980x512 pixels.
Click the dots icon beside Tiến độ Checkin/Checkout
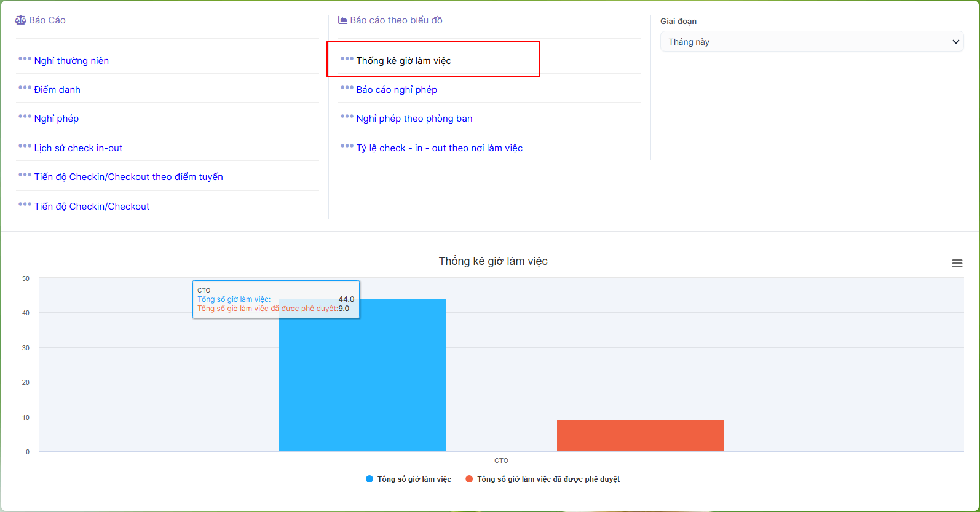25,205
